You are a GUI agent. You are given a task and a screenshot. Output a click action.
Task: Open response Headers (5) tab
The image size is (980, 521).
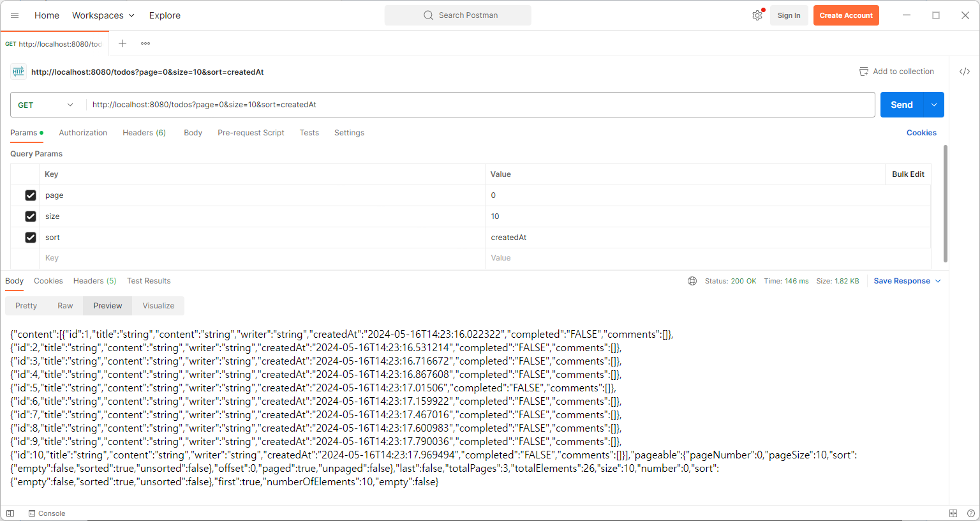(95, 281)
